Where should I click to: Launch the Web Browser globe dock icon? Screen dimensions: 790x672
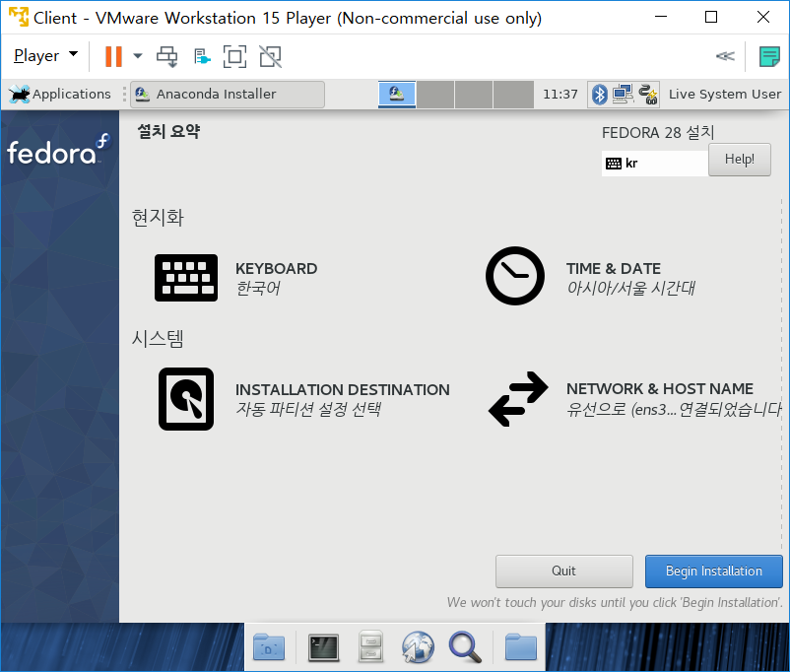point(418,646)
